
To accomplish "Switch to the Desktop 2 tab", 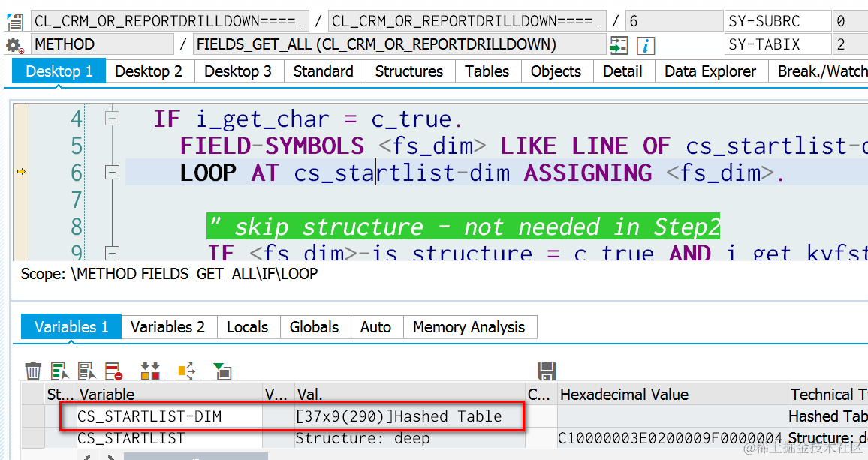I will click(149, 71).
